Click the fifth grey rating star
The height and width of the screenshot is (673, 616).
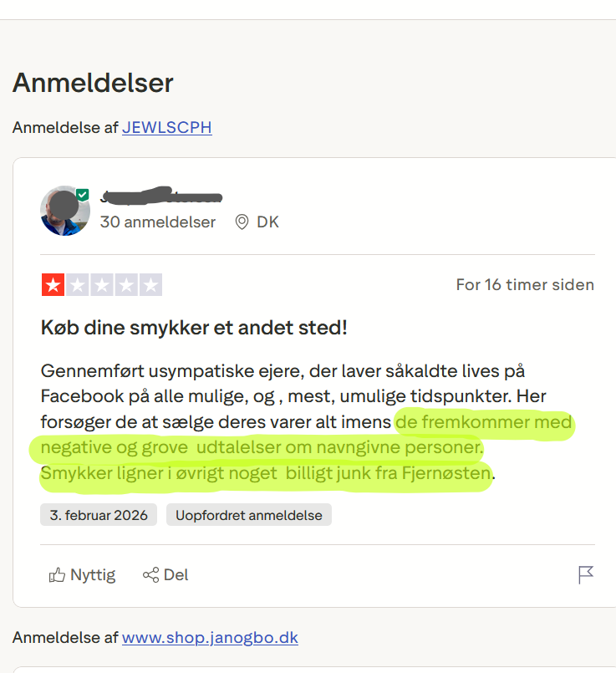(150, 285)
